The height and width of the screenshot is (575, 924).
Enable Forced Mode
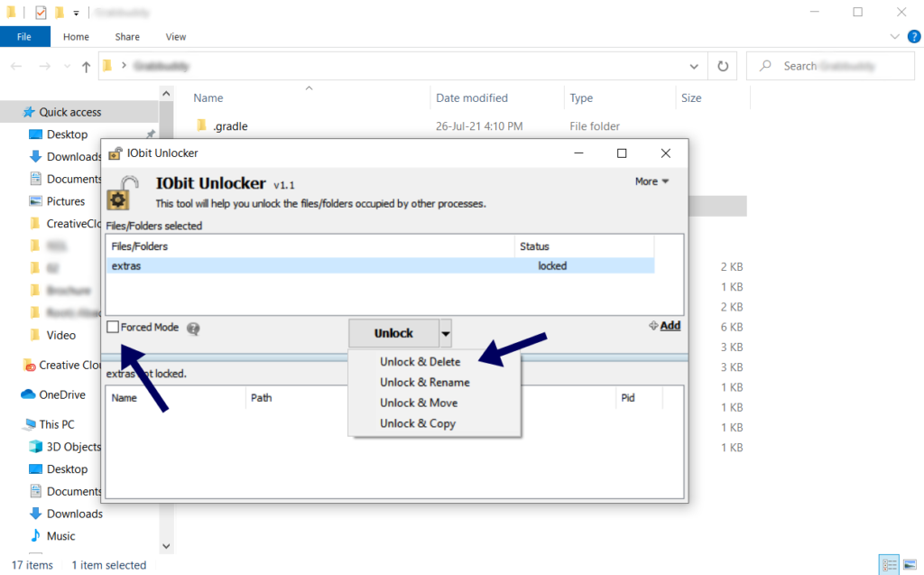[112, 329]
